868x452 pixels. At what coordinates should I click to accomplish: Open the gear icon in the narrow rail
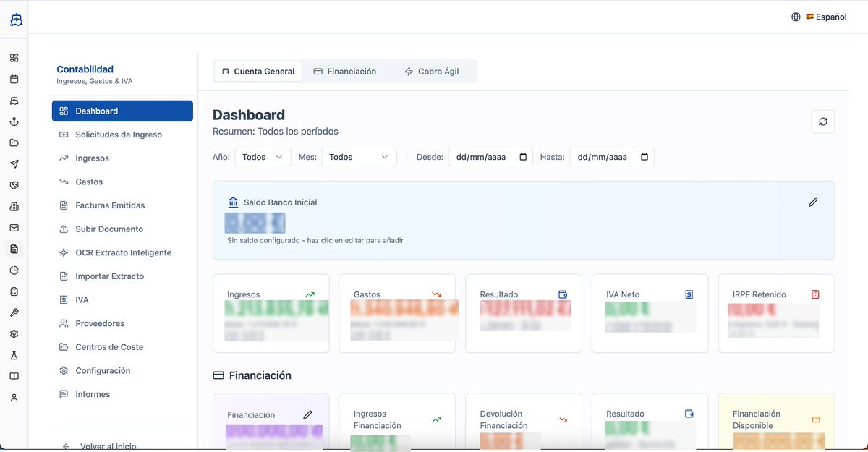click(x=14, y=334)
